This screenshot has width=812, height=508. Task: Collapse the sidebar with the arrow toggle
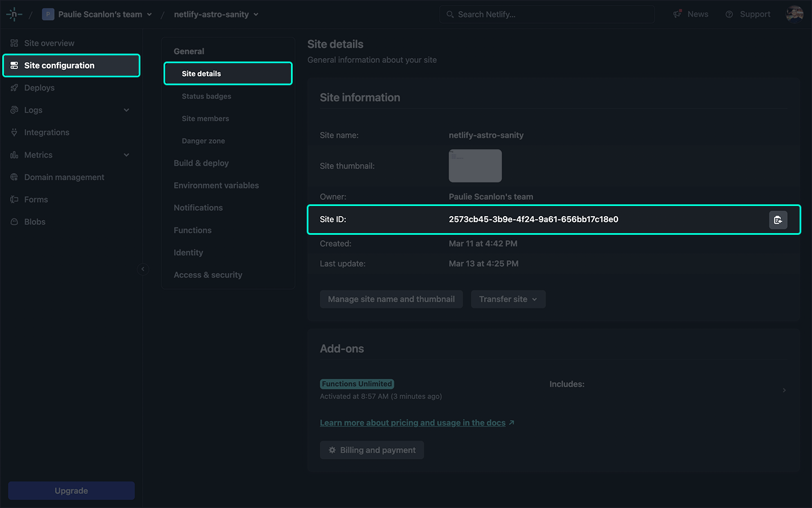pyautogui.click(x=143, y=269)
